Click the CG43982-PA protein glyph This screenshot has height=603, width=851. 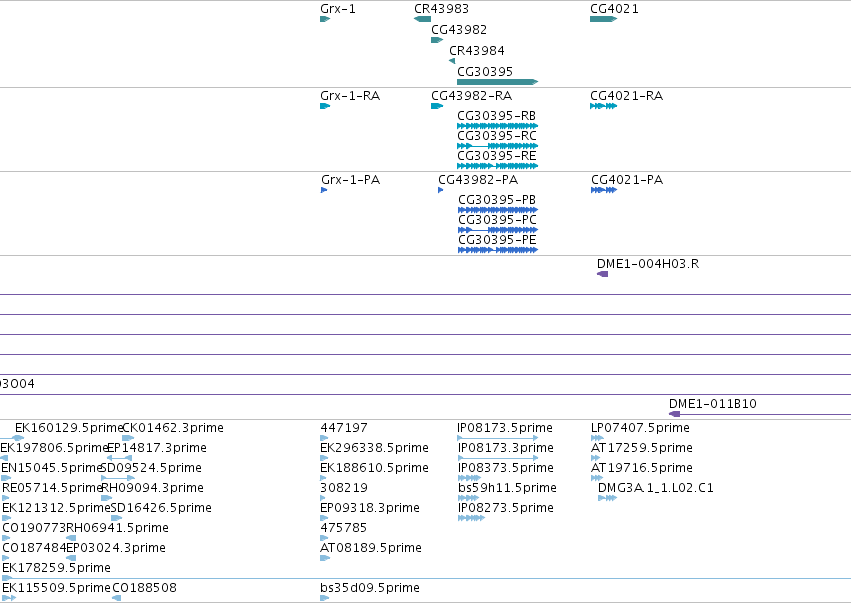coord(441,190)
